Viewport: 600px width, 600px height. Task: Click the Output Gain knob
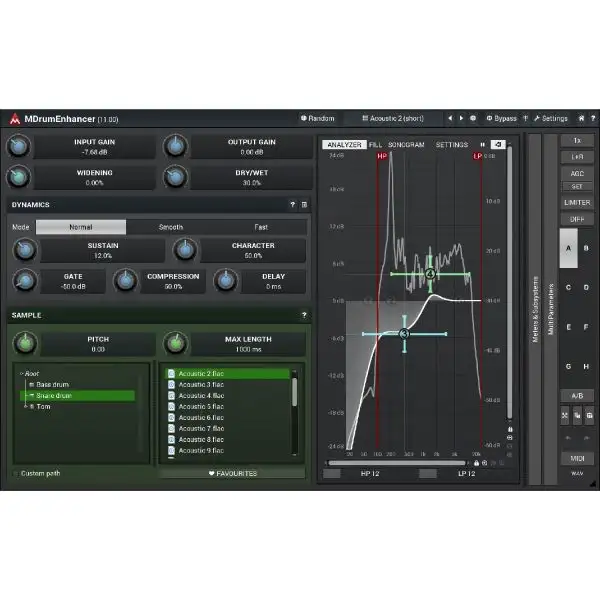pyautogui.click(x=175, y=146)
